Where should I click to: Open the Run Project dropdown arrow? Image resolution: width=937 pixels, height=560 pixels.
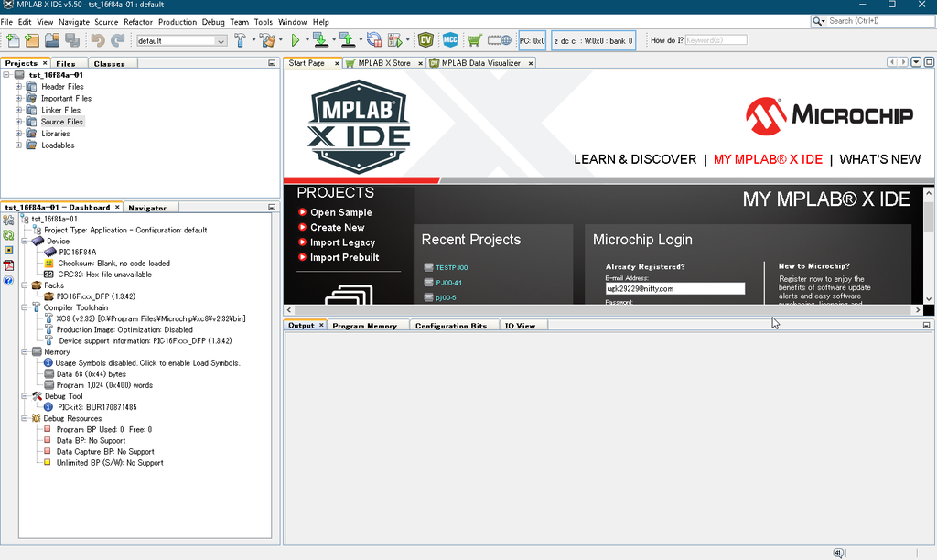click(307, 40)
